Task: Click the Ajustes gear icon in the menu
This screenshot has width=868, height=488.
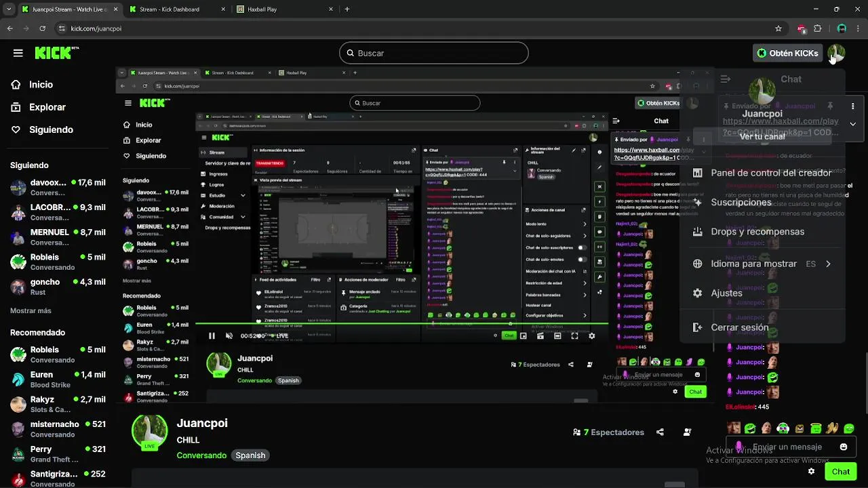Action: (697, 293)
